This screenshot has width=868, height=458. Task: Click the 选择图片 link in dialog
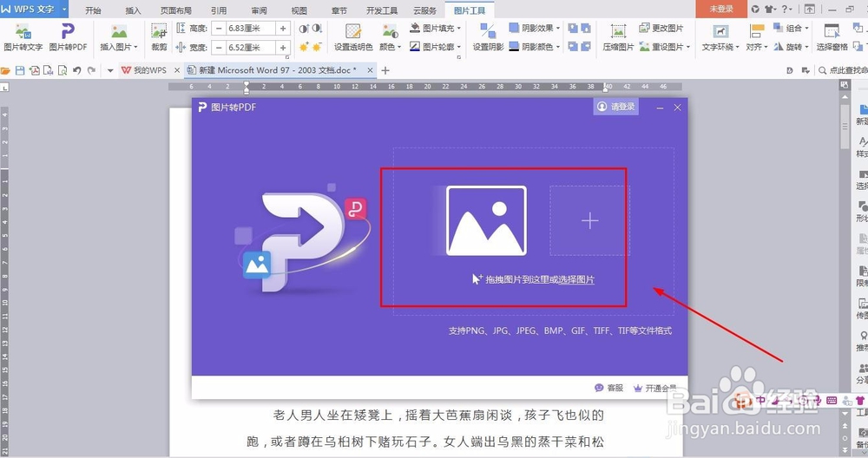575,280
